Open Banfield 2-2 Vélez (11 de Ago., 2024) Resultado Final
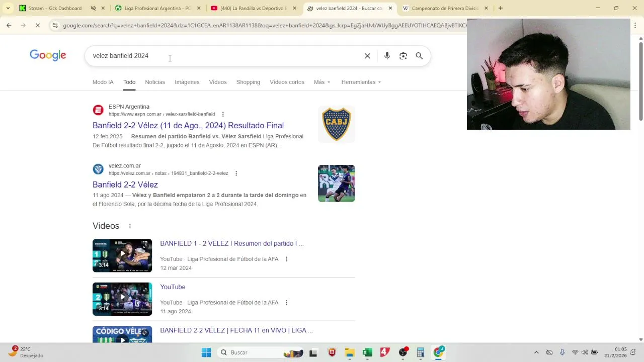Image resolution: width=644 pixels, height=362 pixels. point(188,125)
